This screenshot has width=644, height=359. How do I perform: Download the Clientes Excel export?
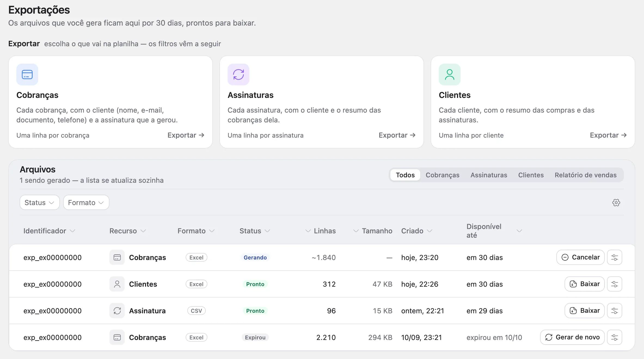click(x=584, y=284)
